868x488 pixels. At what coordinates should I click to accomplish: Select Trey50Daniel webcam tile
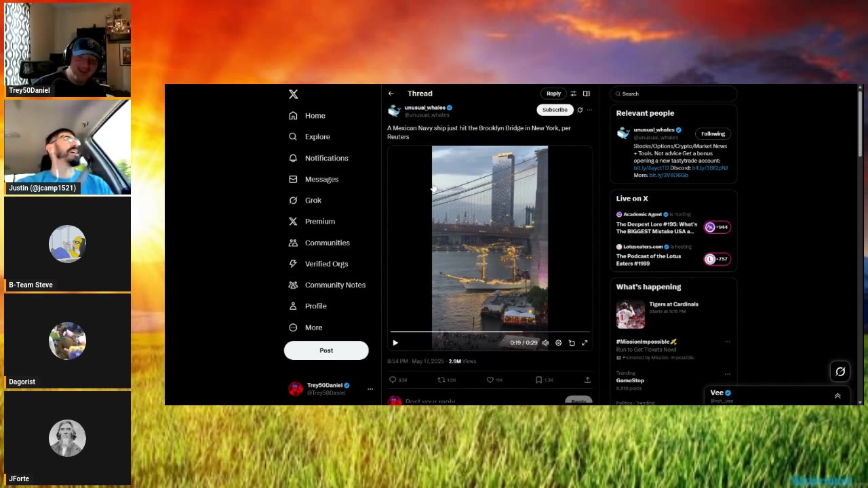click(67, 50)
